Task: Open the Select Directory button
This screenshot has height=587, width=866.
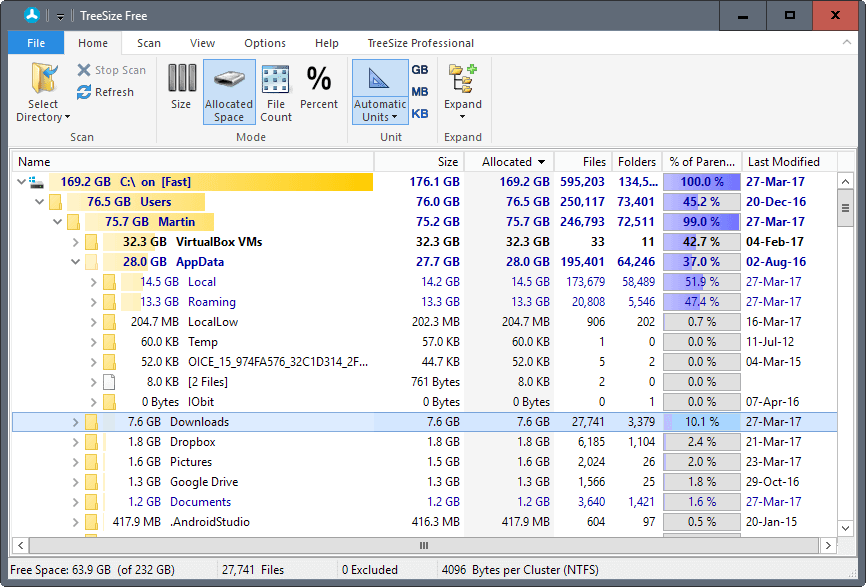Action: pos(43,92)
